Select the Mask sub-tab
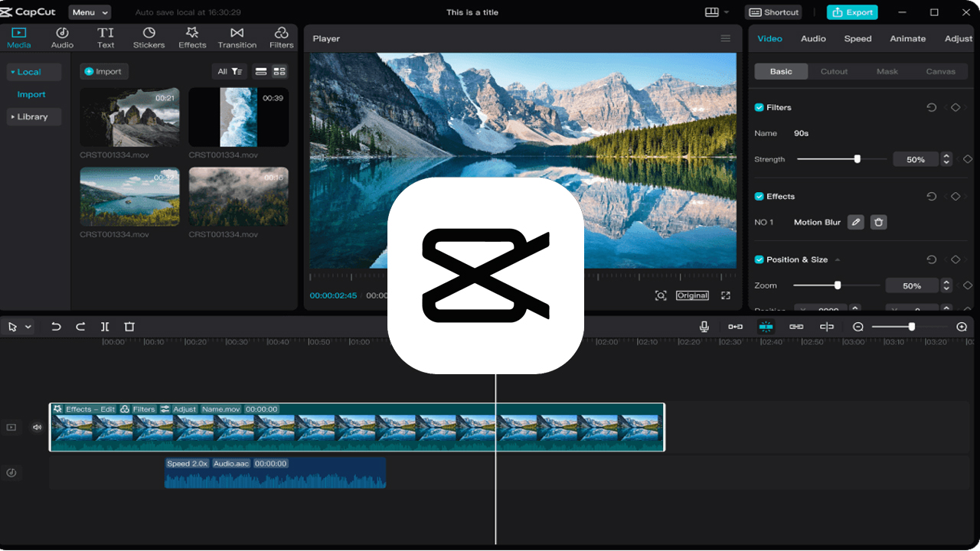980x551 pixels. tap(887, 71)
